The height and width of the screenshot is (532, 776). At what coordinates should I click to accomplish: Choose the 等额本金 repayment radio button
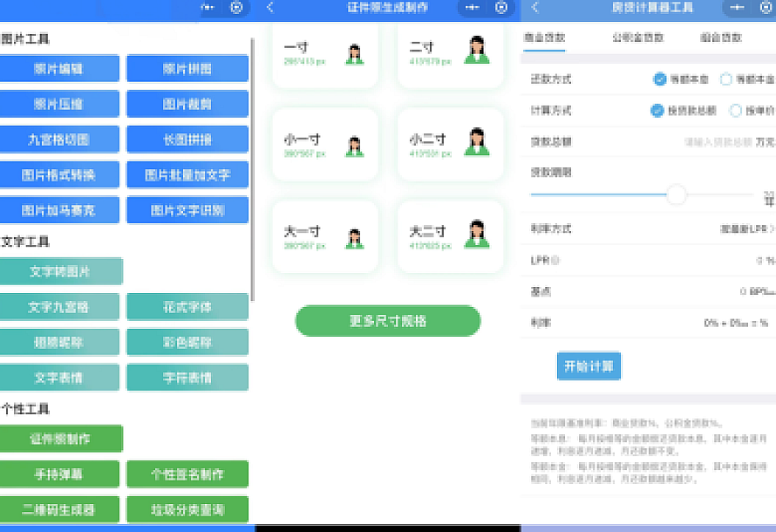(726, 79)
